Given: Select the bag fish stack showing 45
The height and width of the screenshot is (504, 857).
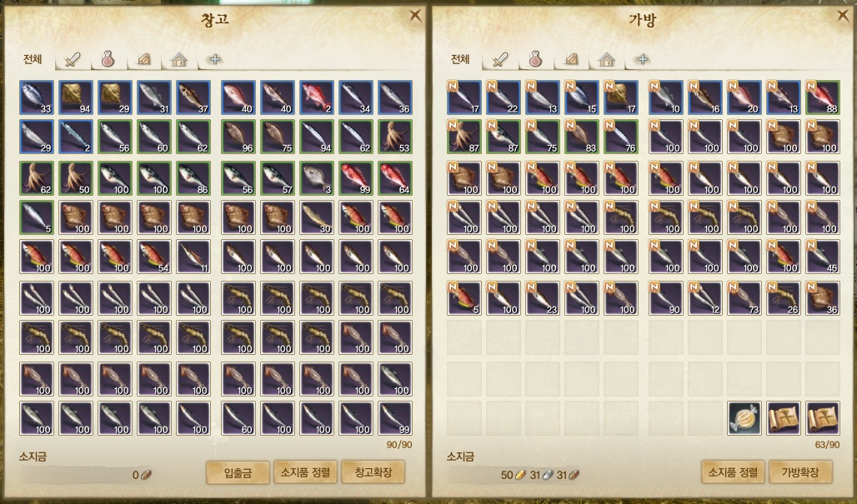Looking at the screenshot, I should coord(823,257).
